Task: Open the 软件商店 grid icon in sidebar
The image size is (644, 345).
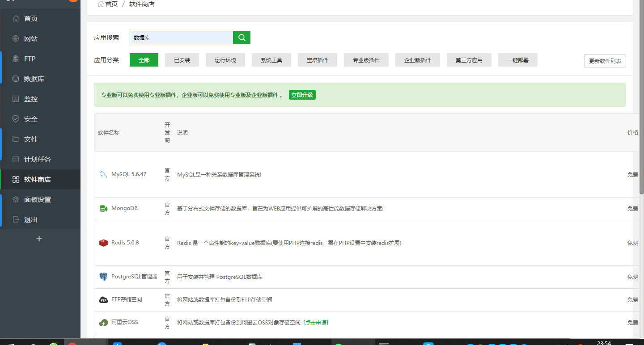Action: [x=16, y=180]
